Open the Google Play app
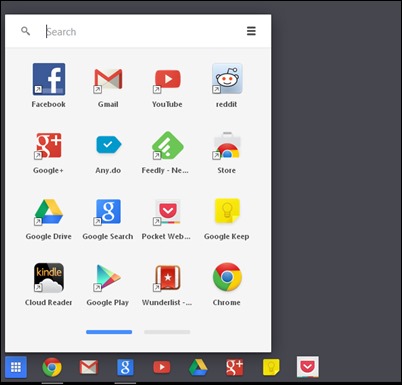 coord(107,277)
